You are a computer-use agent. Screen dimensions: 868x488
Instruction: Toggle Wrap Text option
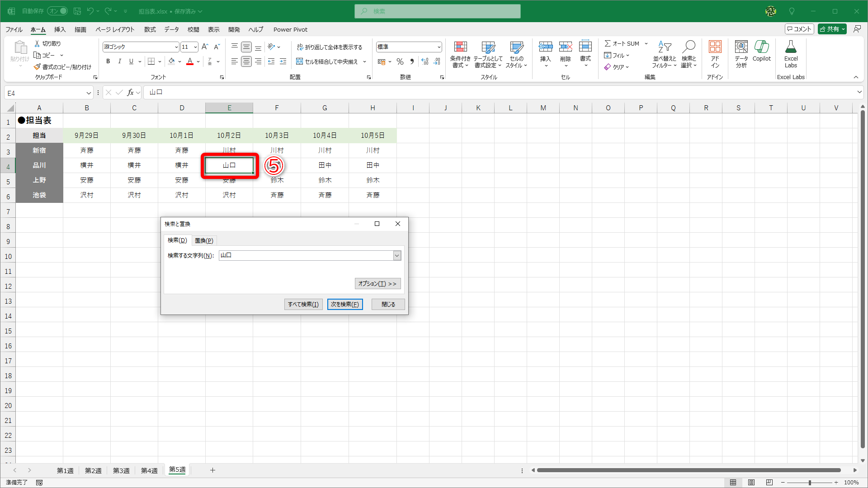tap(329, 47)
